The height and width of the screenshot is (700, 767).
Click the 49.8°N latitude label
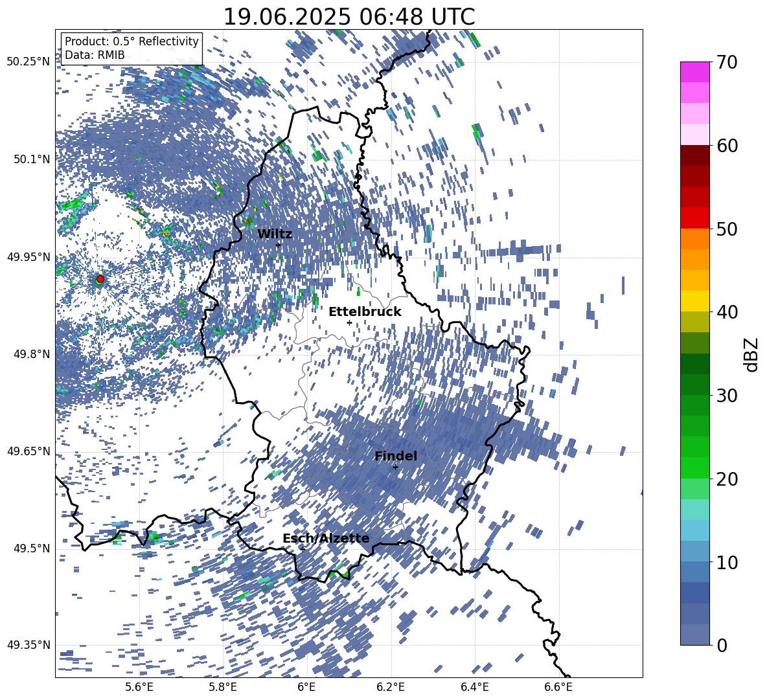pos(32,354)
